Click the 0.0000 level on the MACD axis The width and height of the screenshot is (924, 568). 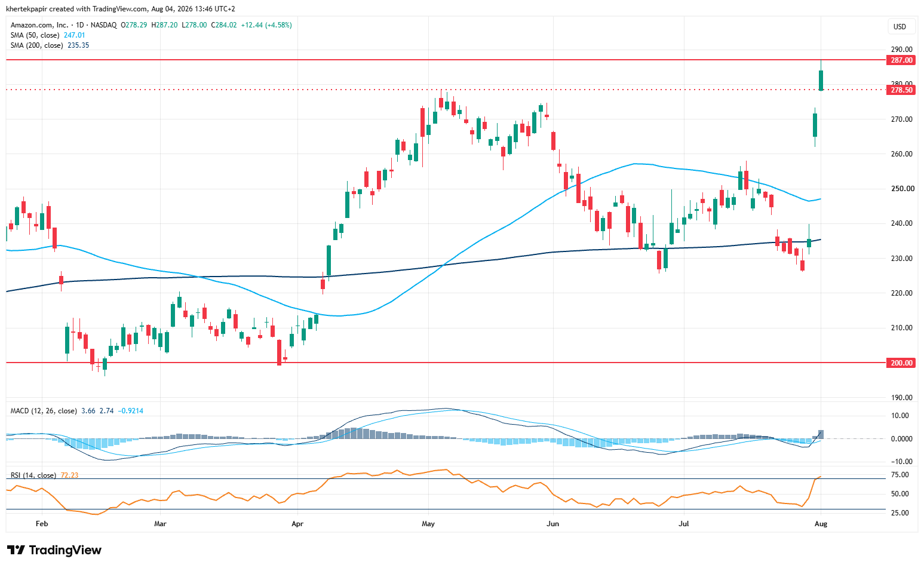point(901,439)
